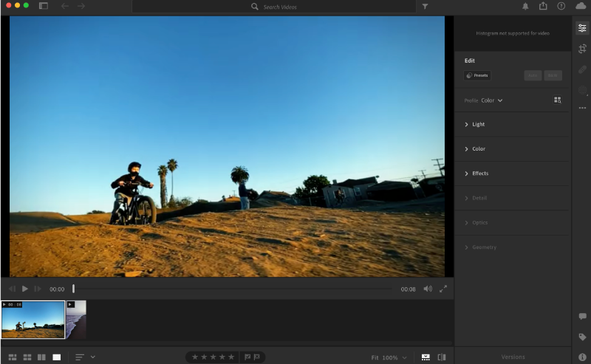
Task: Go back with the left arrow
Action: click(65, 6)
